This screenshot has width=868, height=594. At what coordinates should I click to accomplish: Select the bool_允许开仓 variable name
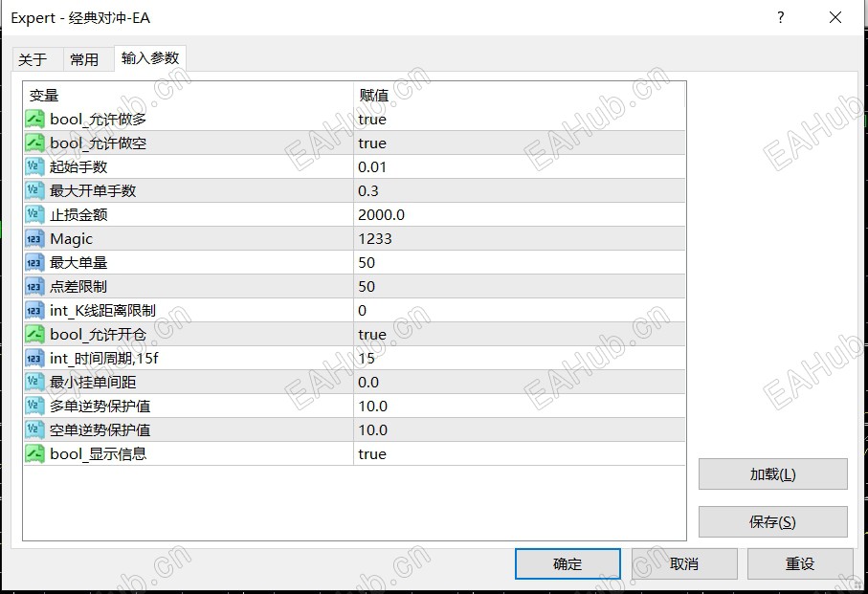point(98,334)
